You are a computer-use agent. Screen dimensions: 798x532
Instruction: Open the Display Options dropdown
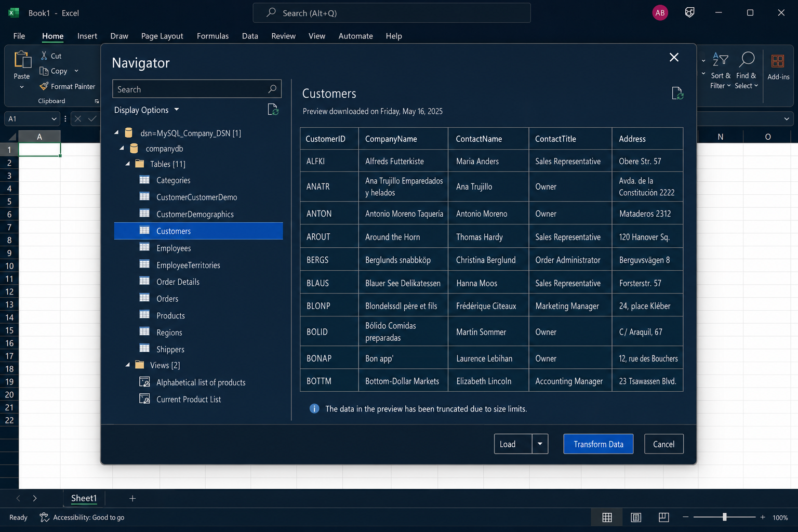pyautogui.click(x=147, y=110)
